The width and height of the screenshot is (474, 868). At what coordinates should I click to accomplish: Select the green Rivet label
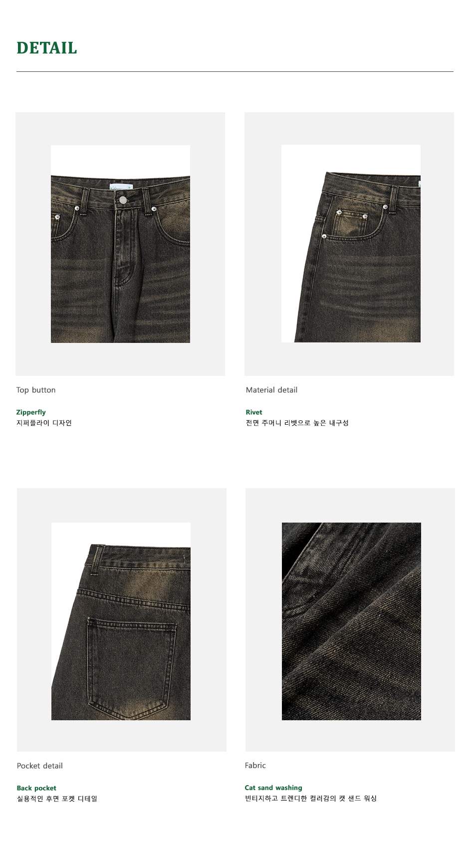pos(254,412)
